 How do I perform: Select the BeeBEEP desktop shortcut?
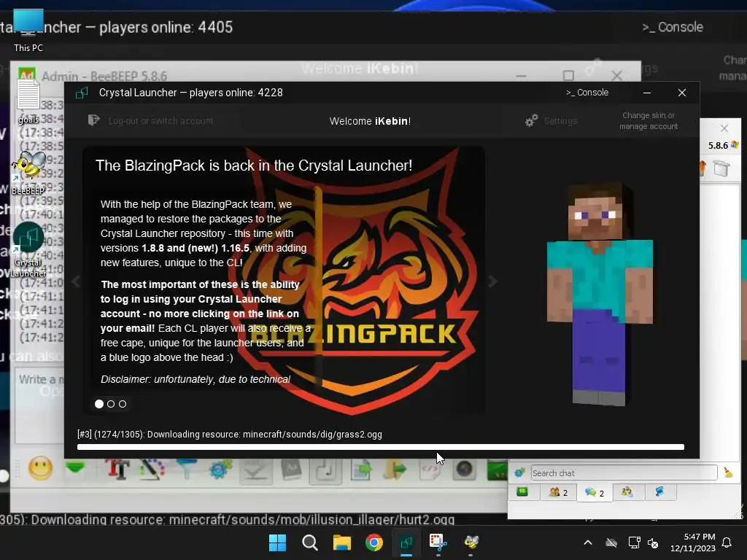tap(28, 173)
